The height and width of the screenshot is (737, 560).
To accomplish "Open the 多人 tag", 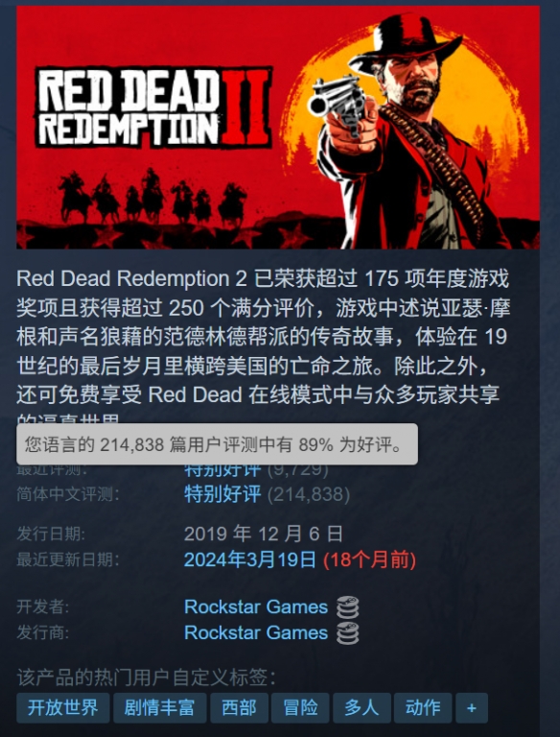I will tap(362, 707).
